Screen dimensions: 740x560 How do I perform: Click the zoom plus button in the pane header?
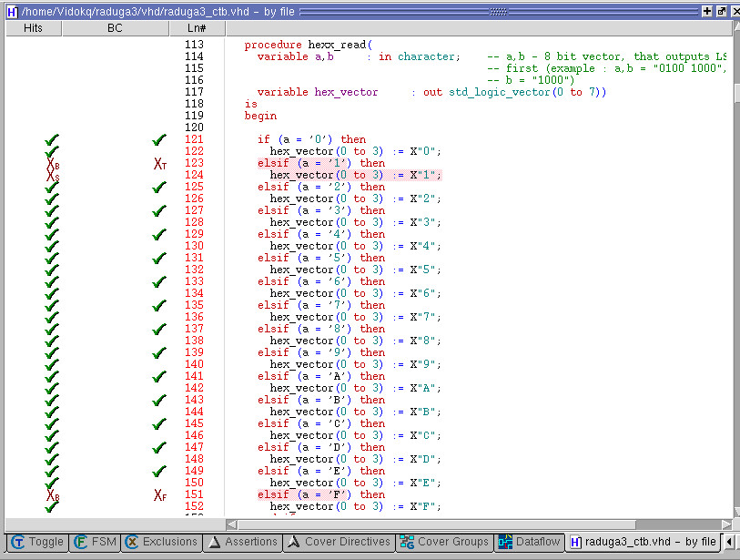707,11
